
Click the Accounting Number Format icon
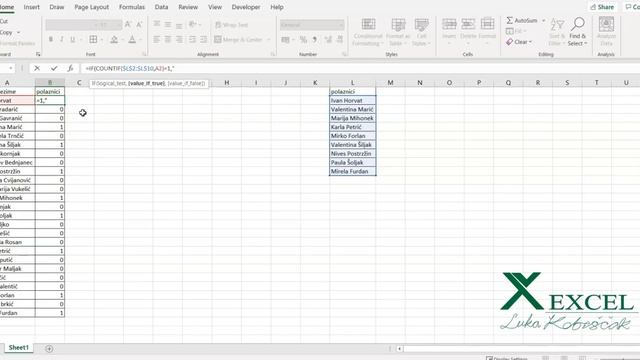(x=285, y=40)
